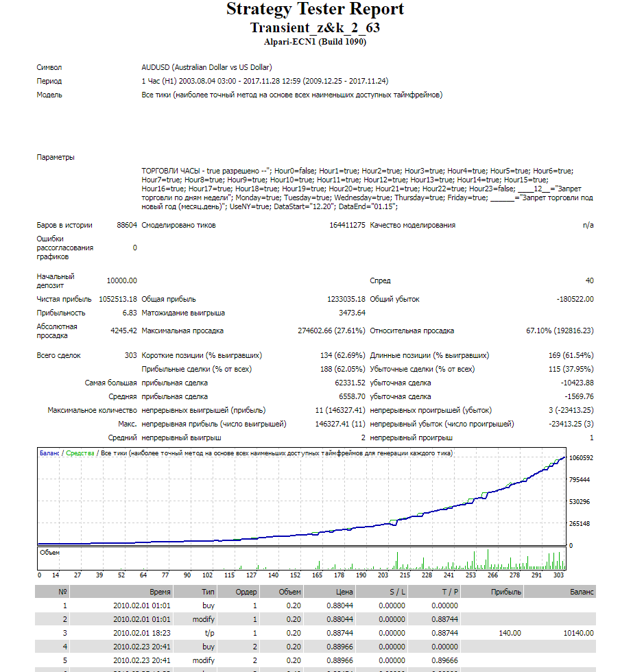Select long positions value "169 (61.54%)"

pyautogui.click(x=571, y=355)
